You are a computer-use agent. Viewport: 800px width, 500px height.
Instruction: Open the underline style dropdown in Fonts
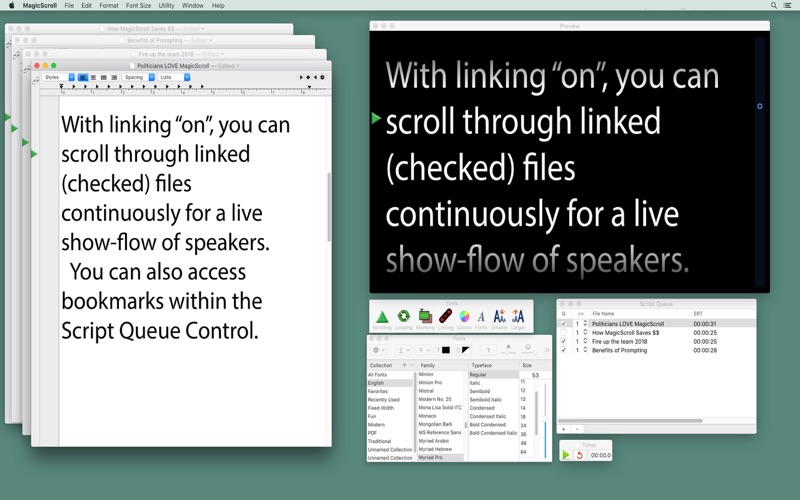pos(403,350)
